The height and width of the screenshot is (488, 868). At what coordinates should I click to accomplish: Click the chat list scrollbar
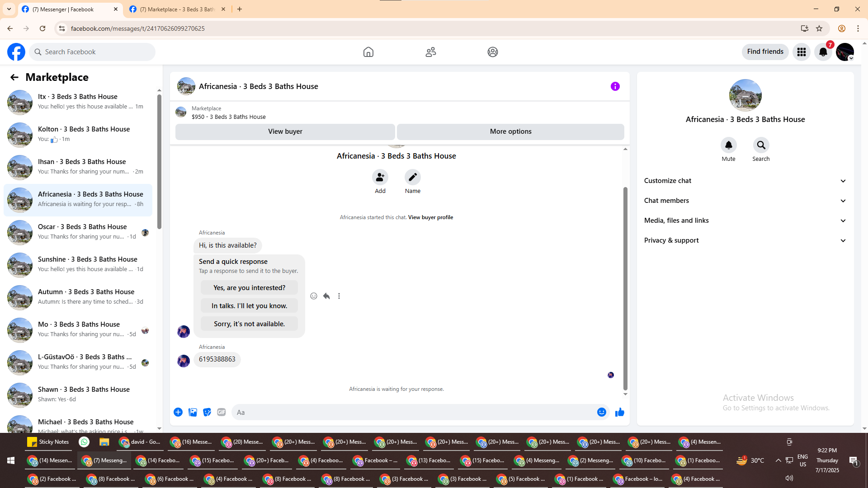click(159, 162)
